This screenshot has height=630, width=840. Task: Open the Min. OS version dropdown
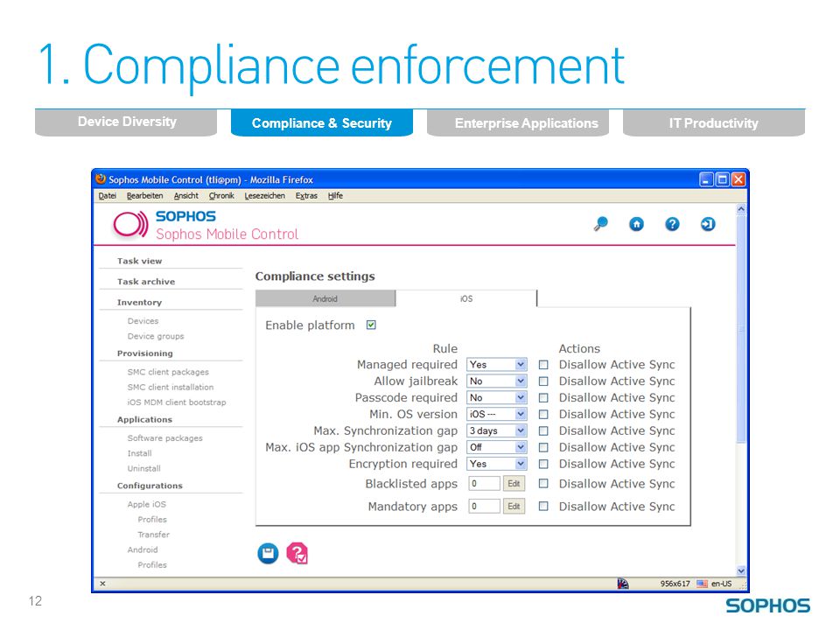(x=497, y=415)
